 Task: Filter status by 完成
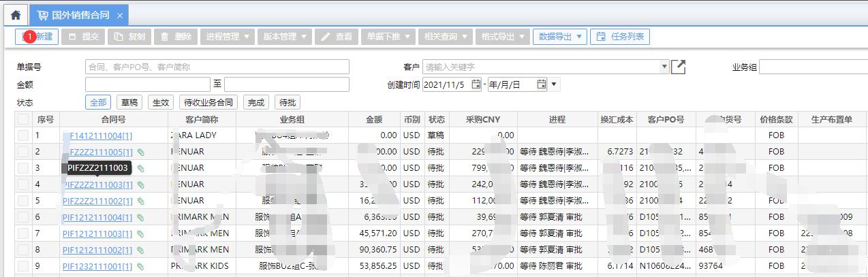[256, 103]
